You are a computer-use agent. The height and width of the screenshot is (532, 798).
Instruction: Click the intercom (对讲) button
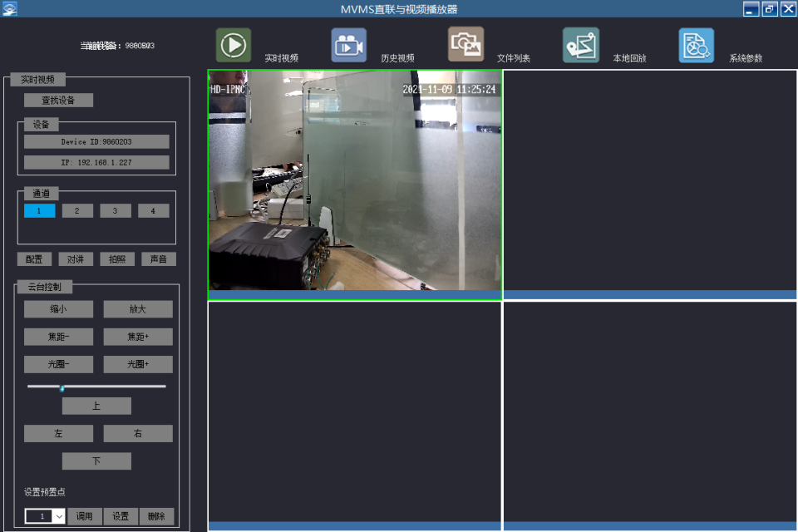click(76, 259)
